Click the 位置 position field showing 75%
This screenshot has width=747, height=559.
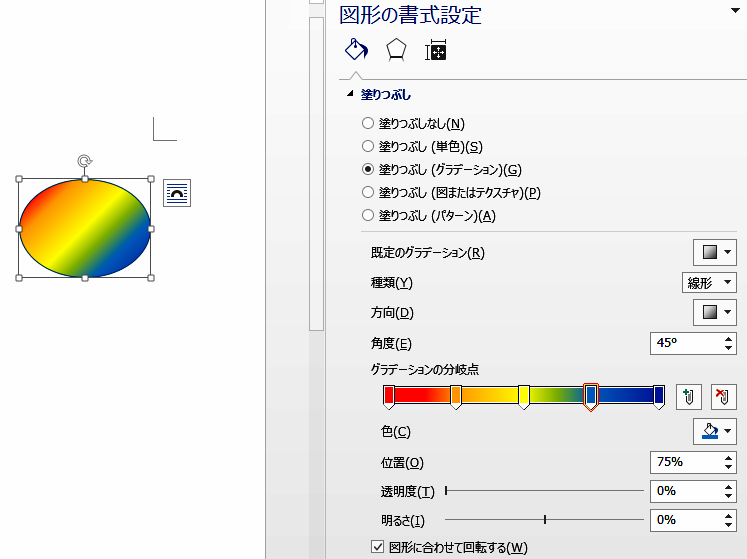tap(684, 462)
